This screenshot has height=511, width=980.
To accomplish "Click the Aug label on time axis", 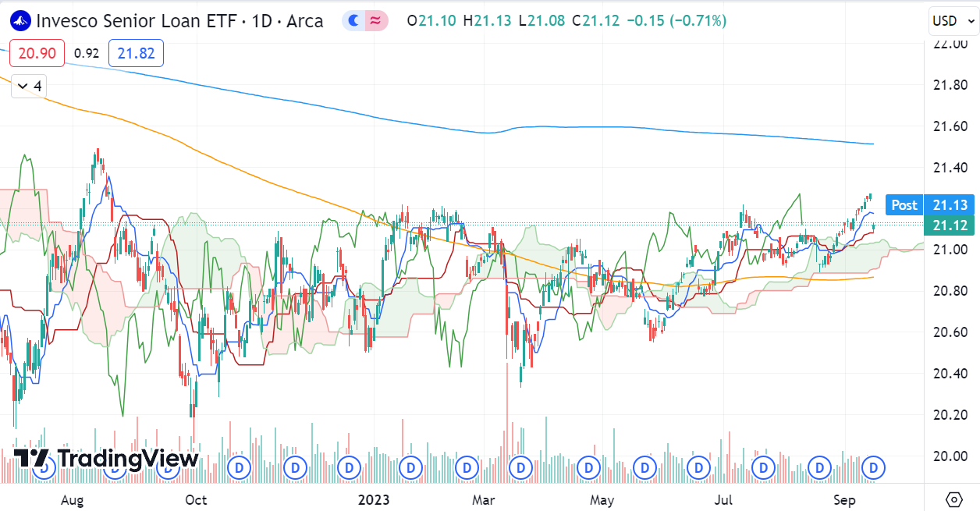I will pos(72,499).
